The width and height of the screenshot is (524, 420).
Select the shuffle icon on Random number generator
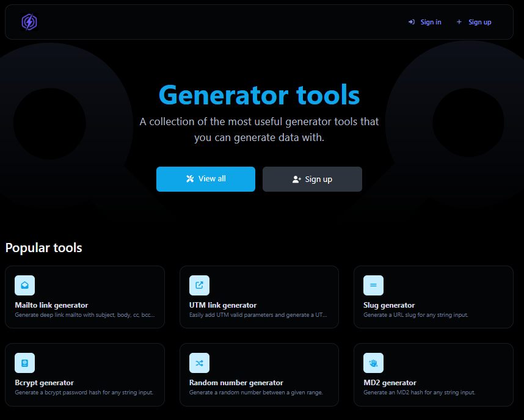pyautogui.click(x=199, y=363)
